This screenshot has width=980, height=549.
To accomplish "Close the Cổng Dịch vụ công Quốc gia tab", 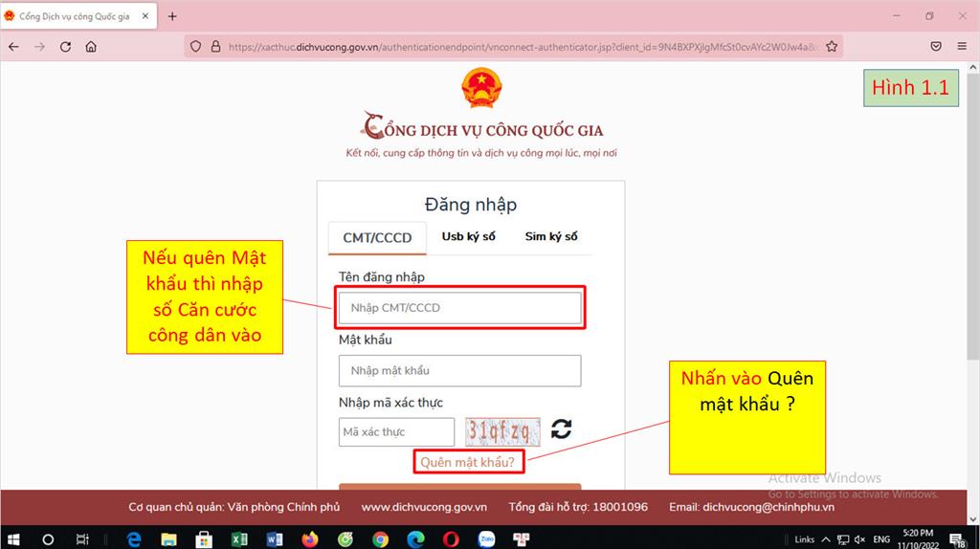I will point(145,16).
